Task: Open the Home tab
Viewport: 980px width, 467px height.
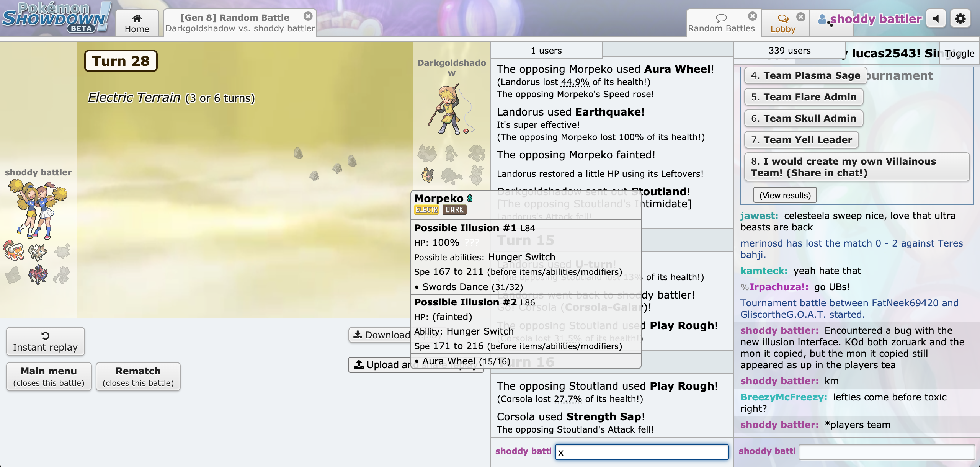Action: tap(137, 23)
